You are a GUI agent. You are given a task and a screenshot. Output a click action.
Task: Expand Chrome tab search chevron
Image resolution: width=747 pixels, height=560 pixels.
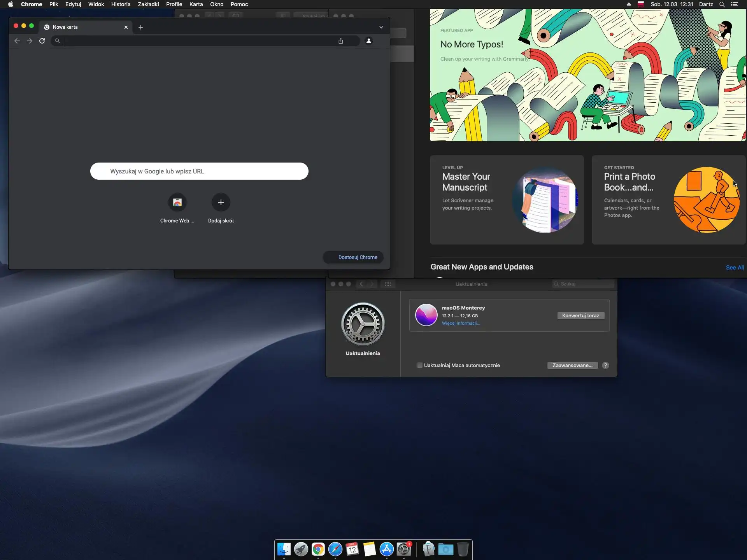pyautogui.click(x=381, y=27)
